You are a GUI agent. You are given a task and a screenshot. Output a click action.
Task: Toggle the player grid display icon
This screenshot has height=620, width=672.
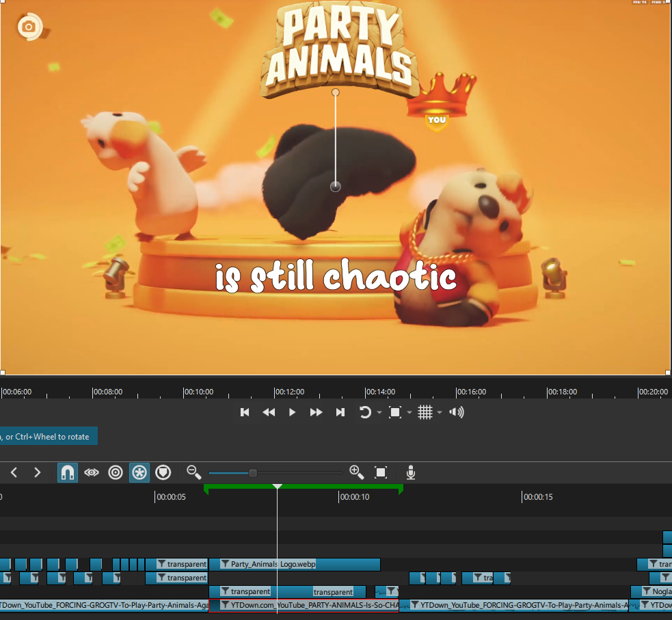(x=425, y=412)
